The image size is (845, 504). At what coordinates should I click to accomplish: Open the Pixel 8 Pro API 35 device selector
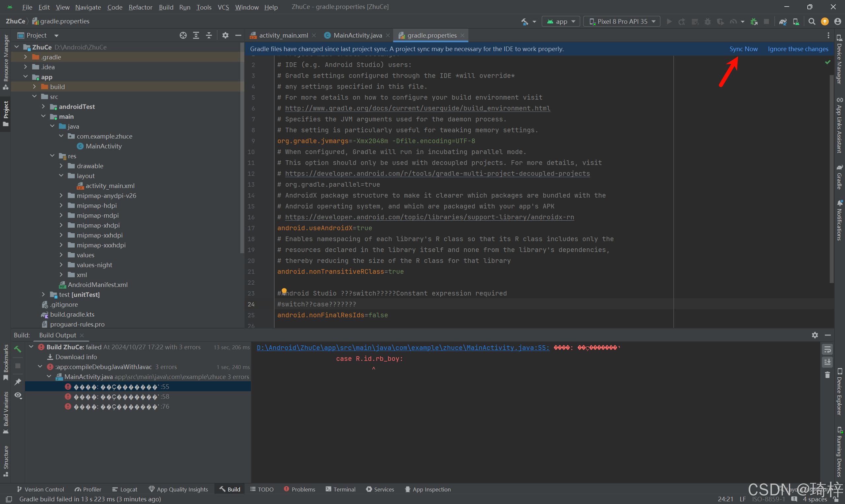click(x=622, y=21)
